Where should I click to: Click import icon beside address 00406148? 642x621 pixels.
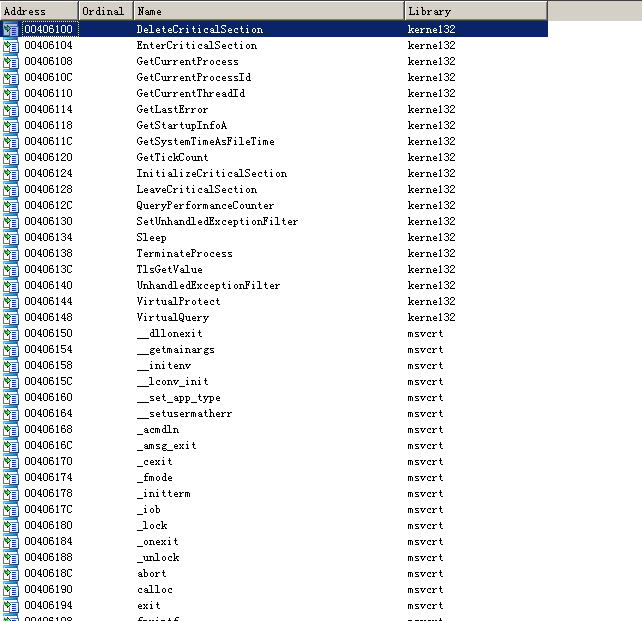(11, 318)
